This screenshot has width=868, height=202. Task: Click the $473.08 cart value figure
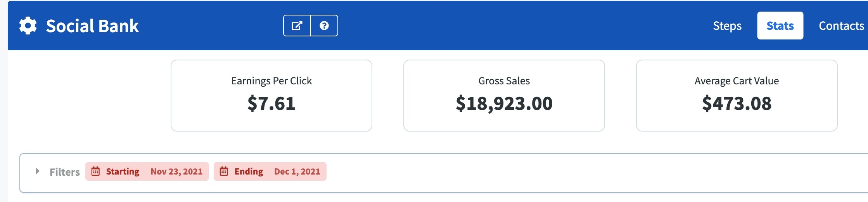(737, 104)
